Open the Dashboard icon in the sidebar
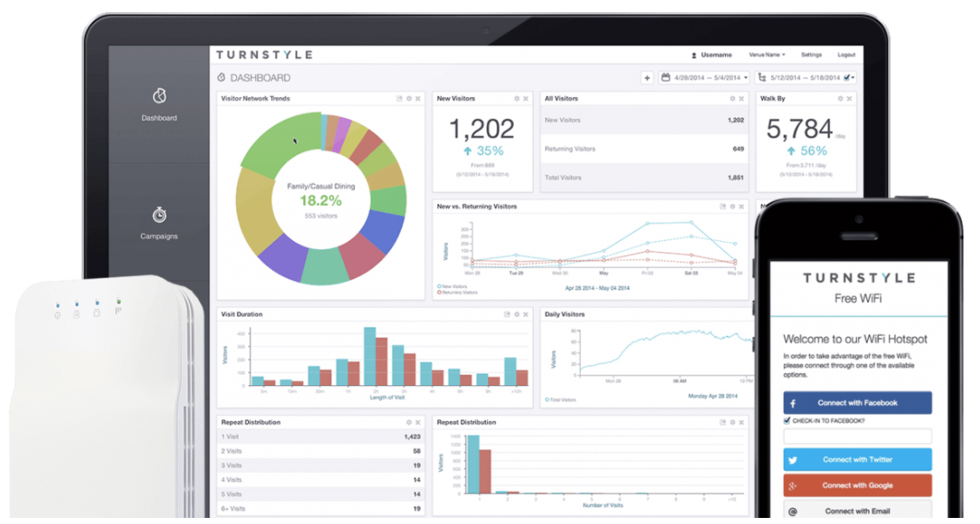This screenshot has height=524, width=980. 160,95
